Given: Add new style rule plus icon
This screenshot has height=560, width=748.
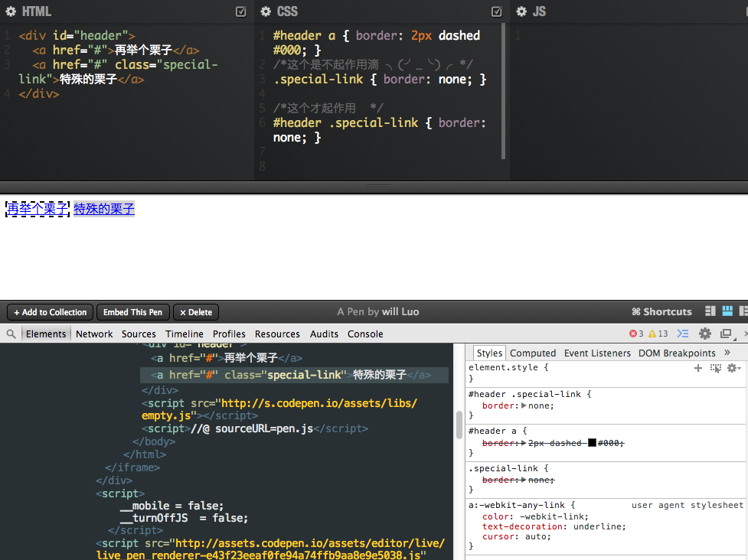Looking at the screenshot, I should tap(697, 368).
